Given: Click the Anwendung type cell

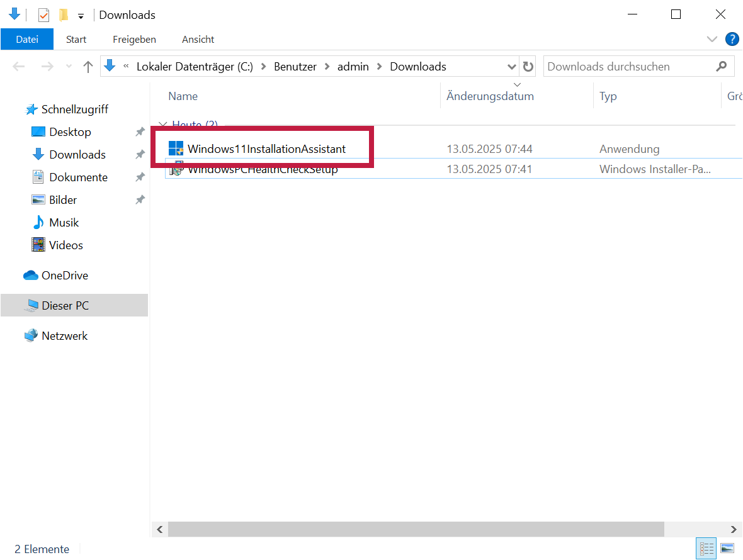Looking at the screenshot, I should coord(629,149).
